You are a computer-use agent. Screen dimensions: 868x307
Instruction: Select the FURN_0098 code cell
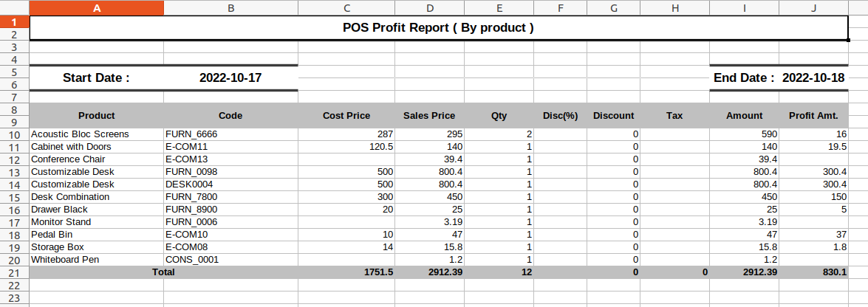coord(230,172)
